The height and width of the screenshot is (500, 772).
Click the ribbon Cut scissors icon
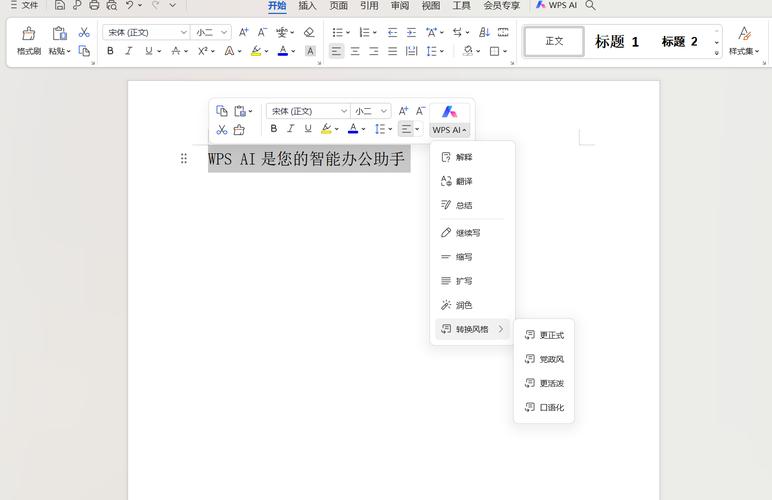coord(84,32)
